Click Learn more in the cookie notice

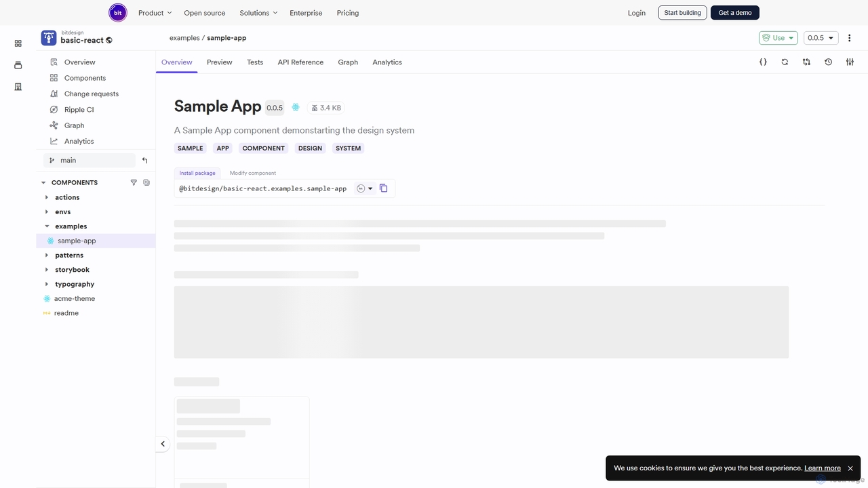click(823, 468)
